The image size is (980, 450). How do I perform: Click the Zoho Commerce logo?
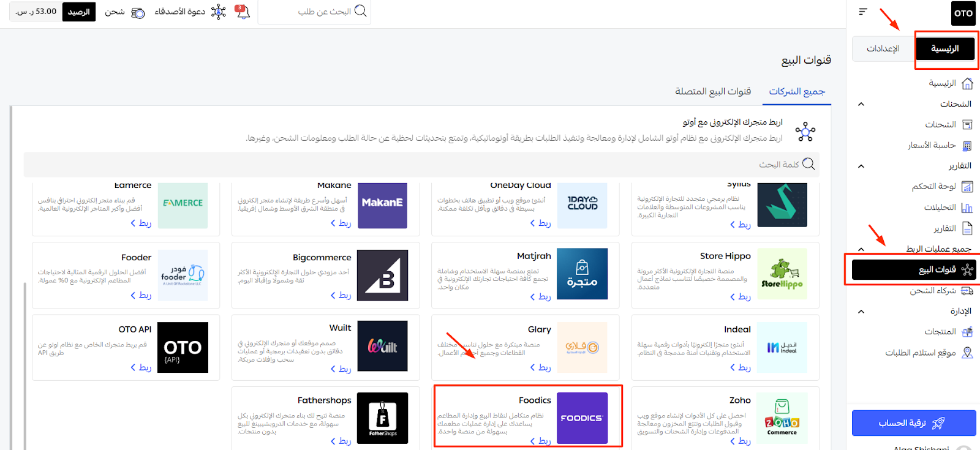pos(782,418)
